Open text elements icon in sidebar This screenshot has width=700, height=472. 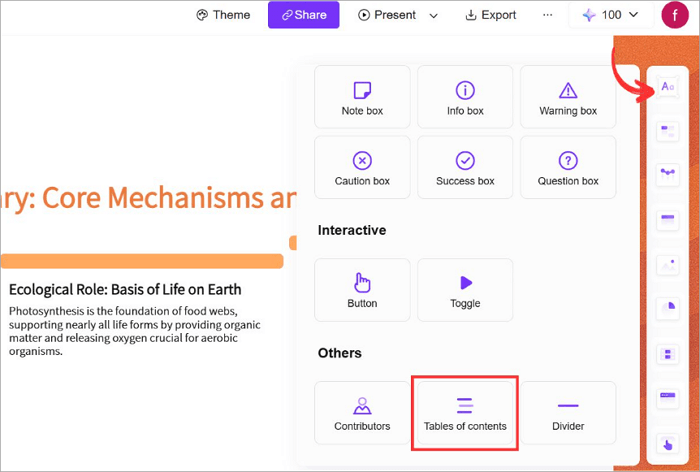coord(667,87)
